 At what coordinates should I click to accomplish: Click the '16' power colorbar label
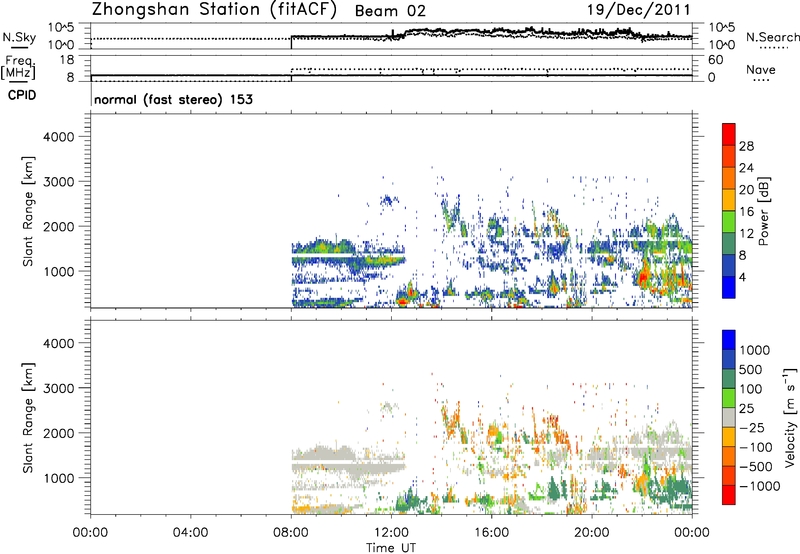(x=746, y=212)
